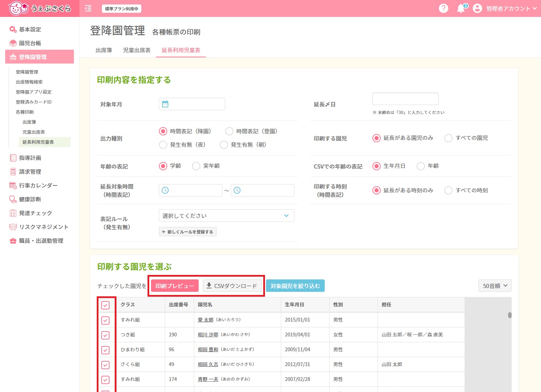Click the calendar icon in 対象年月 field
This screenshot has height=392, width=541.
[165, 104]
